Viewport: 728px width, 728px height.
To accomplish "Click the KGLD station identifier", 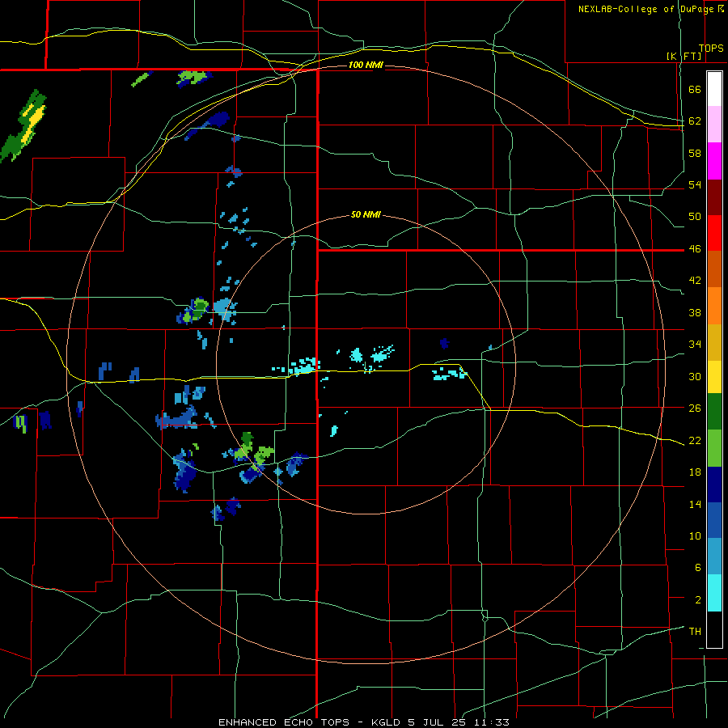I will pos(384,722).
